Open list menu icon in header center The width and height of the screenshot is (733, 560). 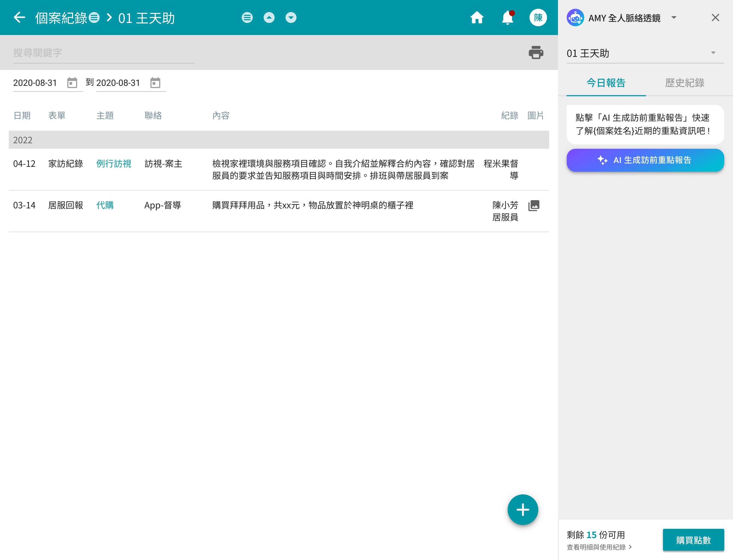247,17
